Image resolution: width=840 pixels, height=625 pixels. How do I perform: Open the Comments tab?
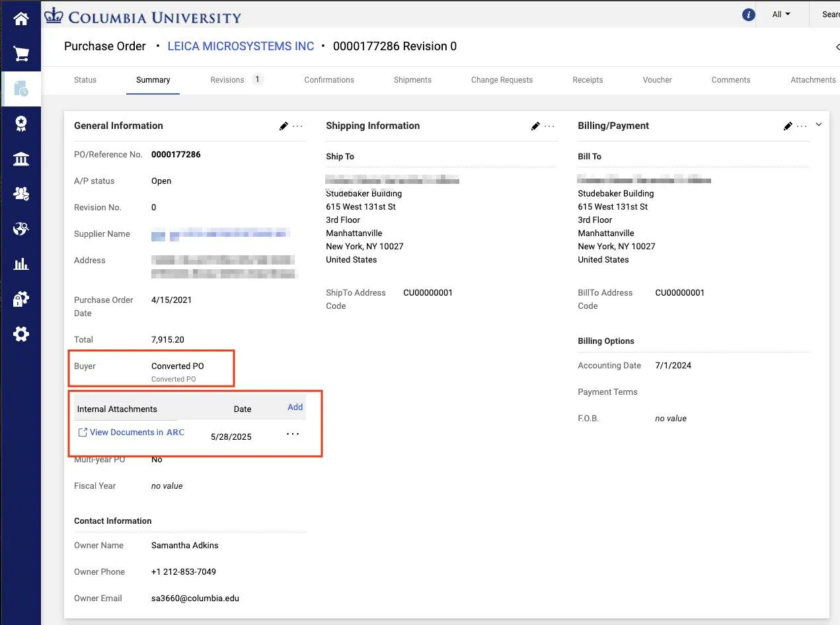(x=731, y=80)
